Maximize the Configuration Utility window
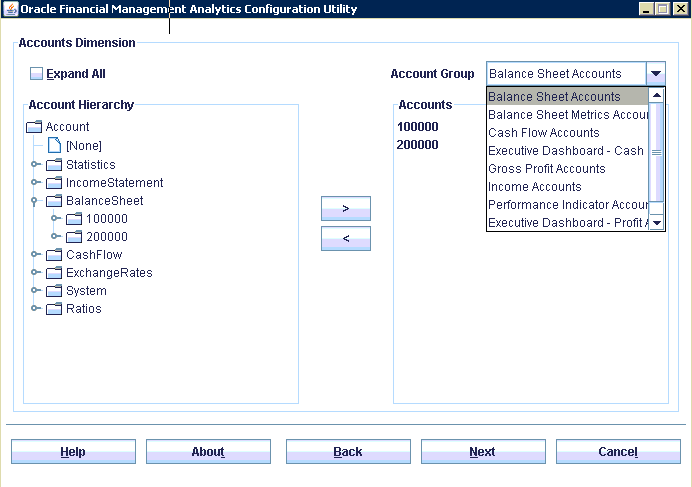The width and height of the screenshot is (692, 487). click(663, 9)
